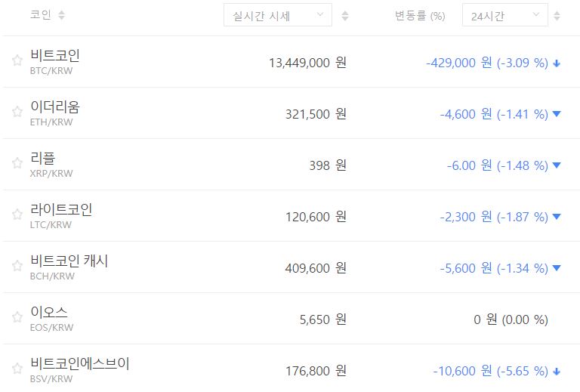Sort by price using arrows beside 실시간 시세
This screenshot has width=580, height=392.
coord(345,16)
